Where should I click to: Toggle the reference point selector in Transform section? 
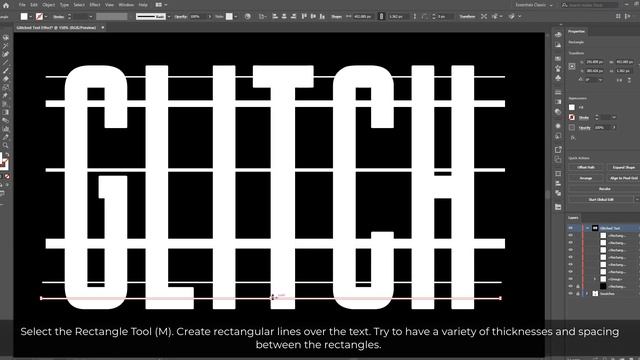click(572, 66)
